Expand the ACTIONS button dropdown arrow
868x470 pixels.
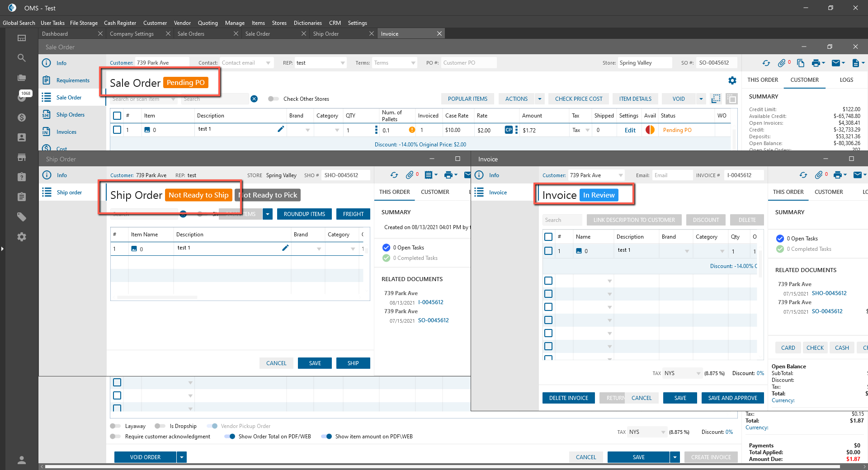pyautogui.click(x=539, y=99)
